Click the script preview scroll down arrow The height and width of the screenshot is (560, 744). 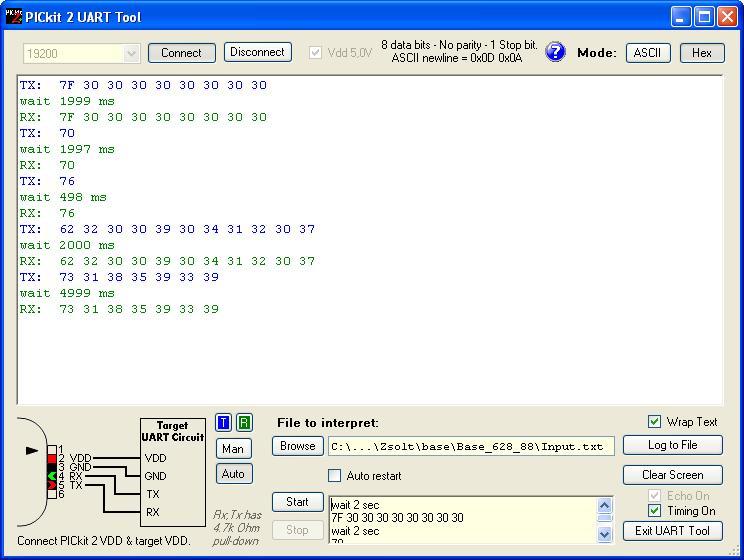[604, 534]
